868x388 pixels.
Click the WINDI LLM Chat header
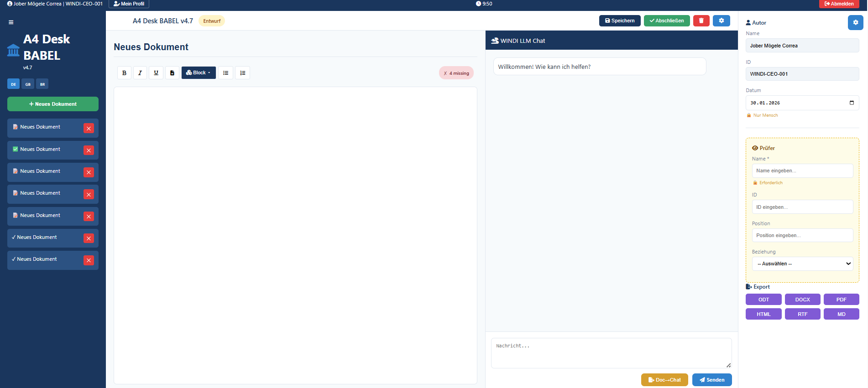(612, 40)
